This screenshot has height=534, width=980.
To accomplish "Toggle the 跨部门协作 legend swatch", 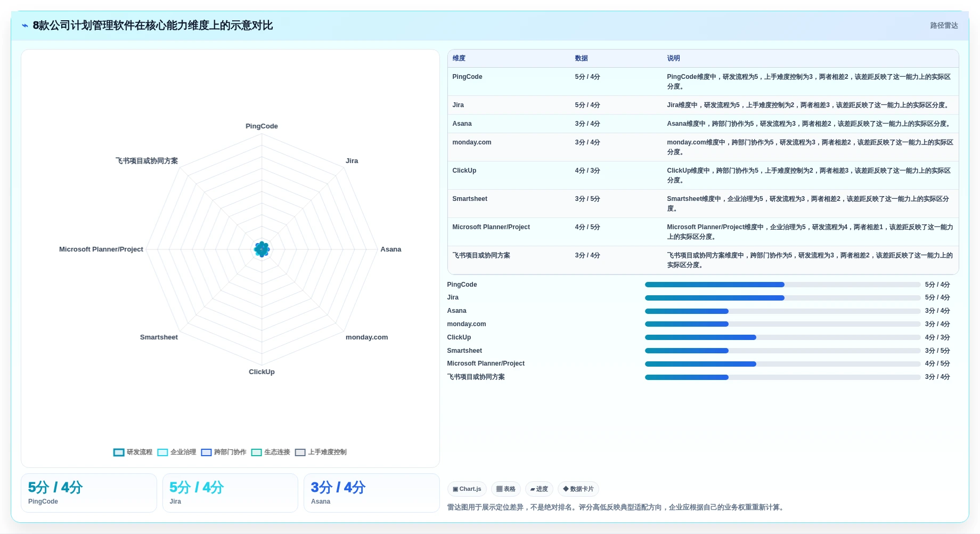I will (206, 452).
